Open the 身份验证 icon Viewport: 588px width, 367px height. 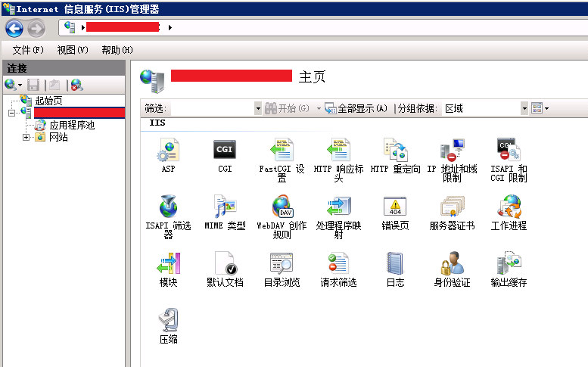(x=452, y=264)
